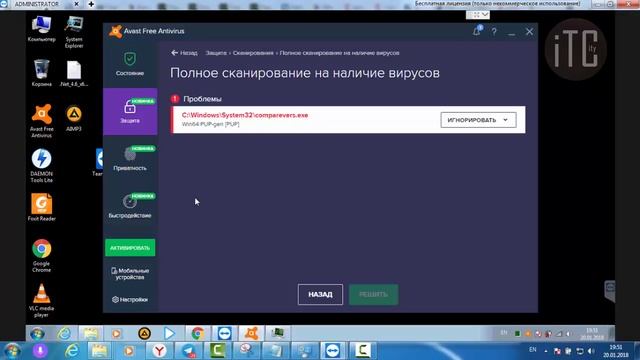
Task: Select the AIMP3 desktop shortcut
Action: [74, 118]
